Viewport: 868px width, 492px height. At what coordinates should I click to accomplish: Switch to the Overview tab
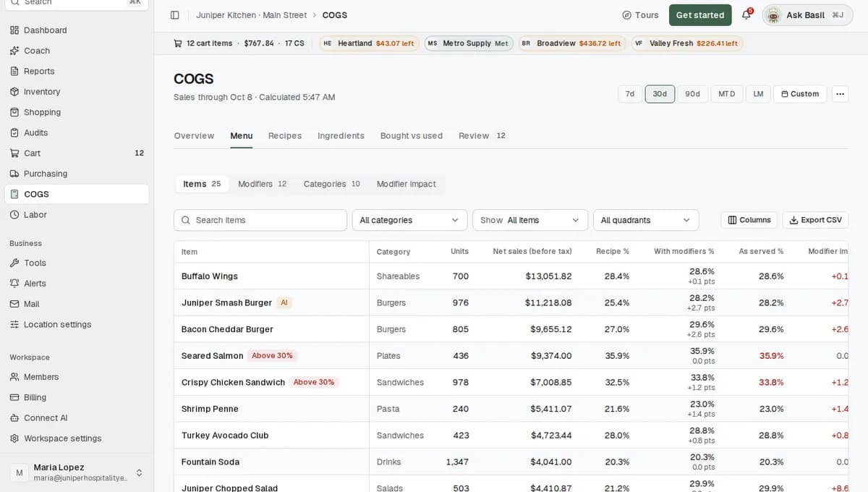pyautogui.click(x=194, y=136)
